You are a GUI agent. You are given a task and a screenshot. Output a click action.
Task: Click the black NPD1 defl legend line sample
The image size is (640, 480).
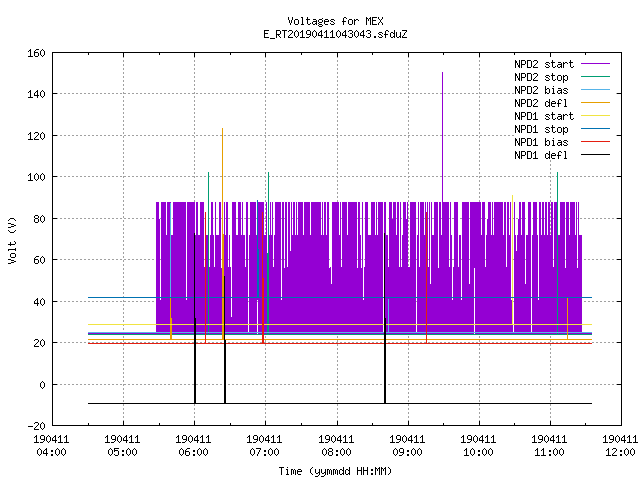coord(595,155)
